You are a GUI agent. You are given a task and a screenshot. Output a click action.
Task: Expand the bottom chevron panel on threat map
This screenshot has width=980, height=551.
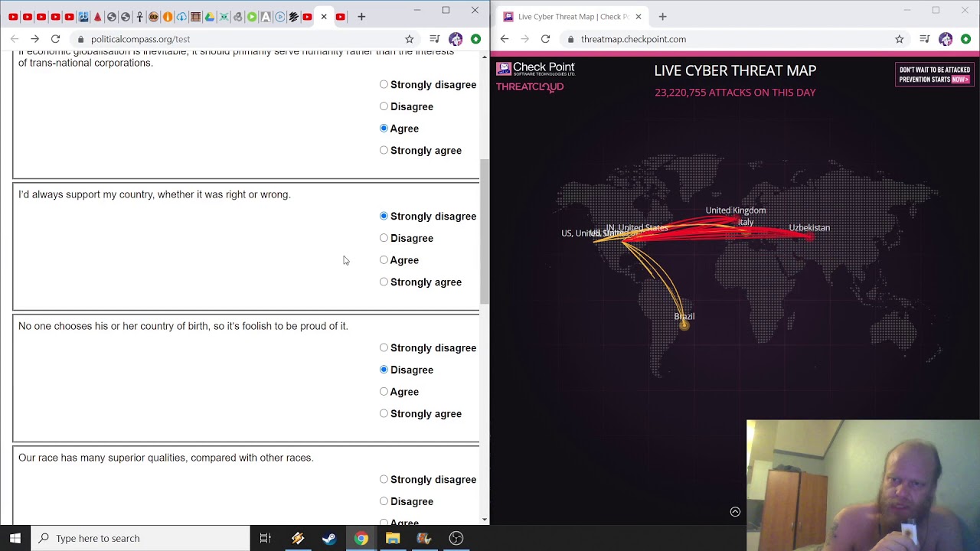coord(735,512)
